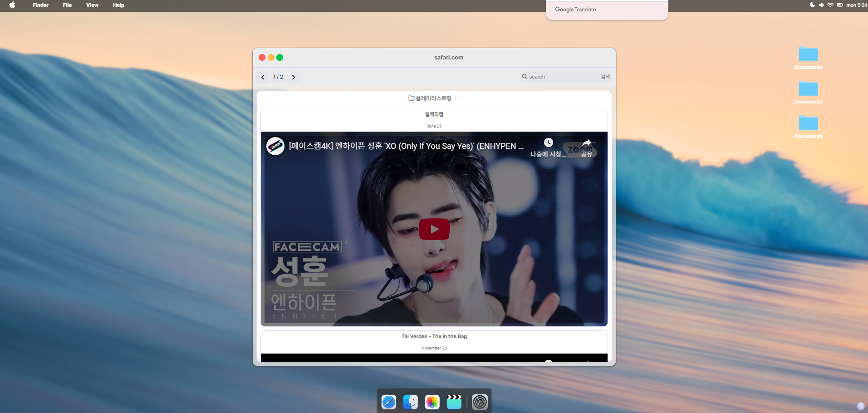
Task: Open the Wi-Fi status icon
Action: tap(830, 5)
